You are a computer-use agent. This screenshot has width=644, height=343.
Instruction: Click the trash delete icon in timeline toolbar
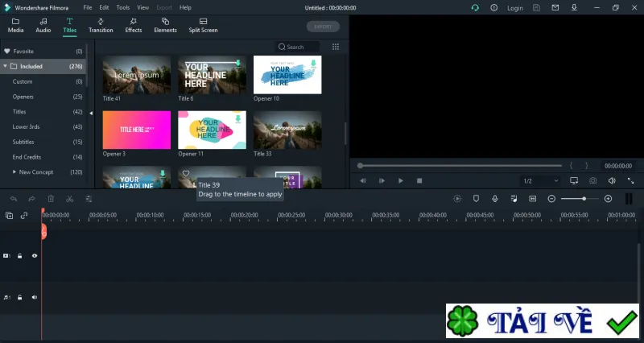tap(51, 199)
